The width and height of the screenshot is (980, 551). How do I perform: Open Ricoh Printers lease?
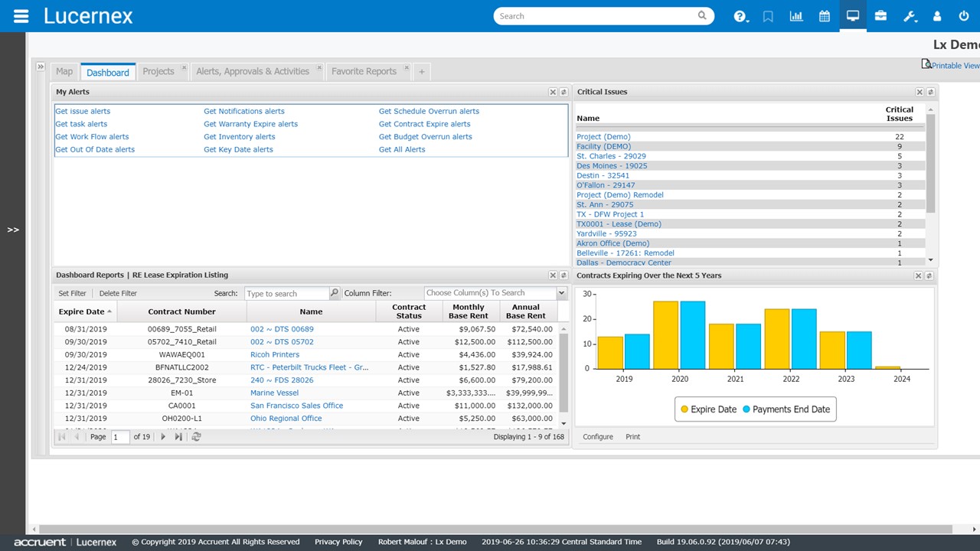(x=275, y=355)
